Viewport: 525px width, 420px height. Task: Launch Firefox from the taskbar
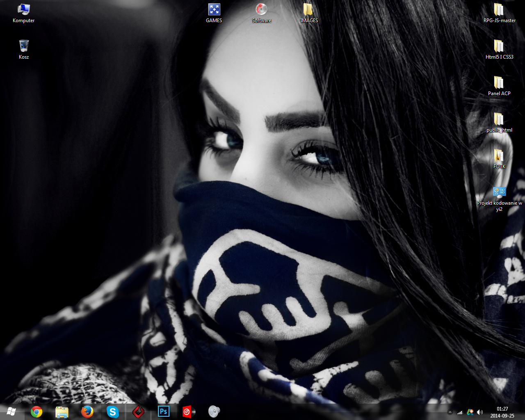[x=87, y=411]
